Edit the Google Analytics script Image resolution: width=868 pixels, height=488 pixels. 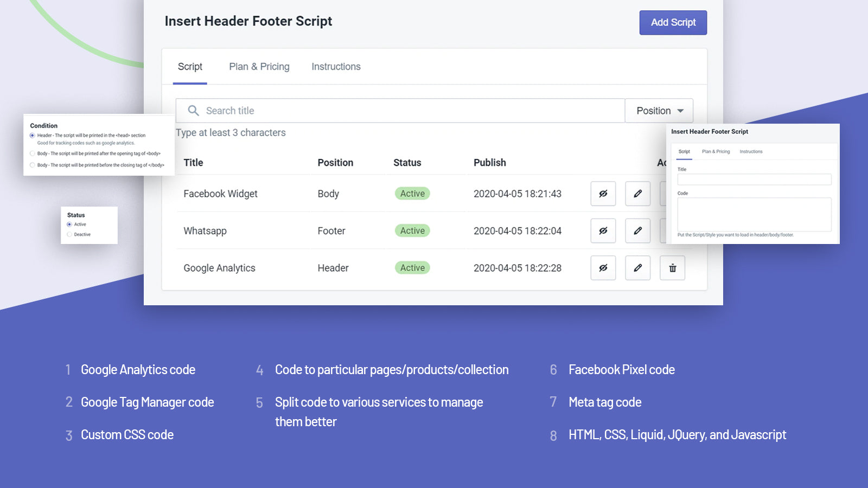tap(637, 268)
